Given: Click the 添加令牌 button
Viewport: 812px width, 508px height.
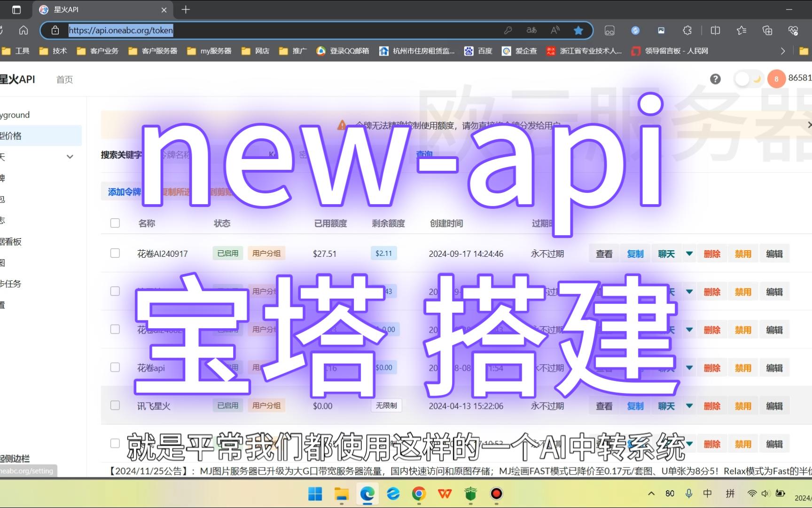Looking at the screenshot, I should 124,192.
